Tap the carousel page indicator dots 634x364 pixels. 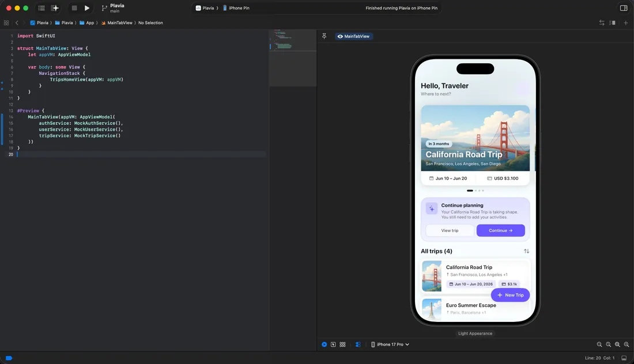point(475,191)
